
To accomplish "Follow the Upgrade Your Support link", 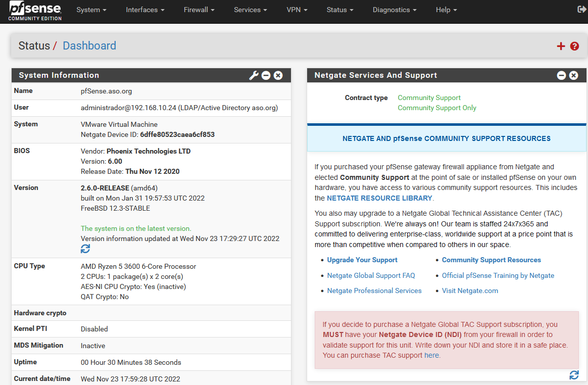I will [362, 260].
